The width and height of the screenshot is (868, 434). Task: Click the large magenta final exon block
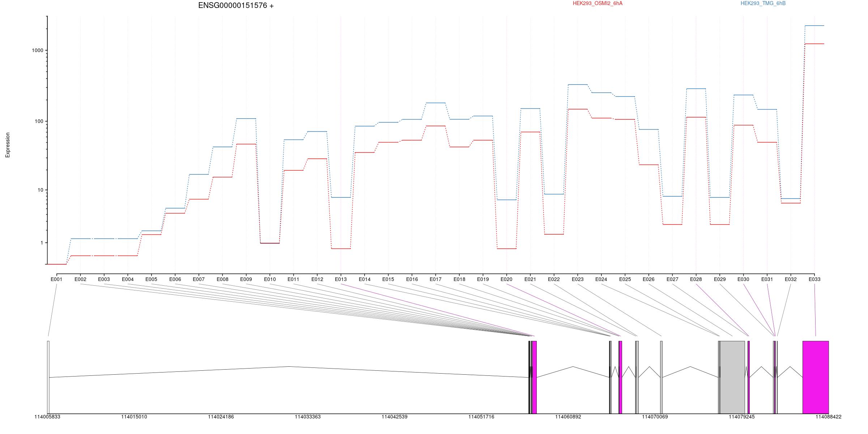pyautogui.click(x=816, y=377)
